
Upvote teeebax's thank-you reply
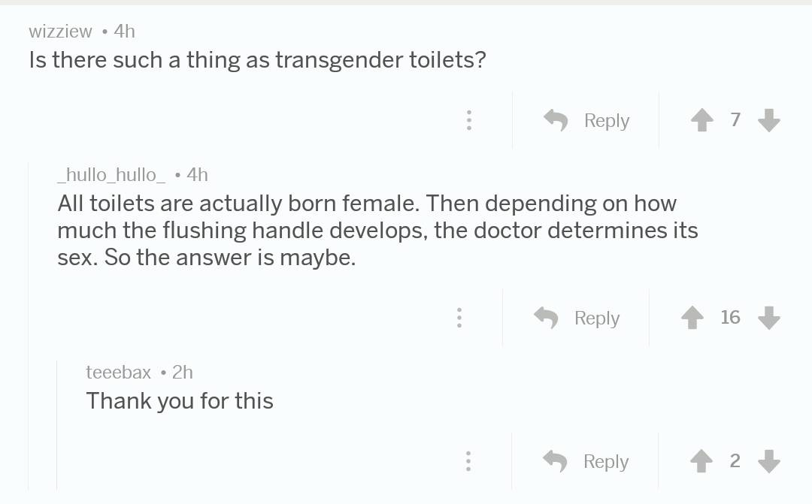point(701,460)
